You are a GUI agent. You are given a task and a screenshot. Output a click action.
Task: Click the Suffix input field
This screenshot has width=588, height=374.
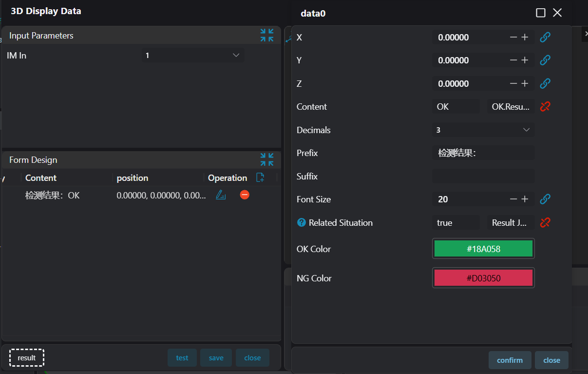tap(483, 176)
